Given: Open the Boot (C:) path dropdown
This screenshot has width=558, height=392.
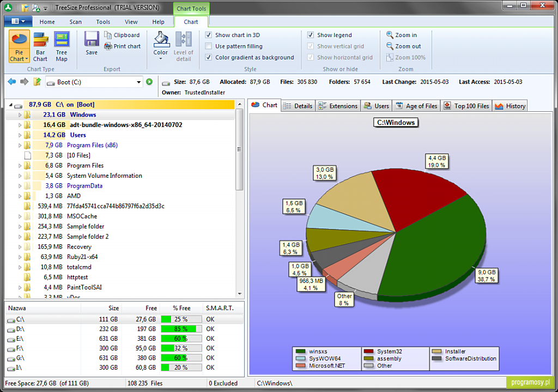Looking at the screenshot, I should point(139,82).
